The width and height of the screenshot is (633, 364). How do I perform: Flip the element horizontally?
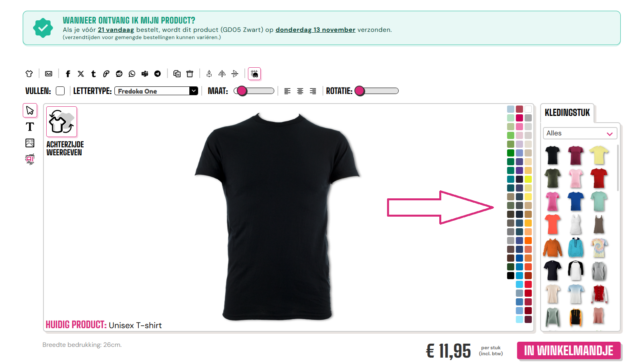click(222, 74)
